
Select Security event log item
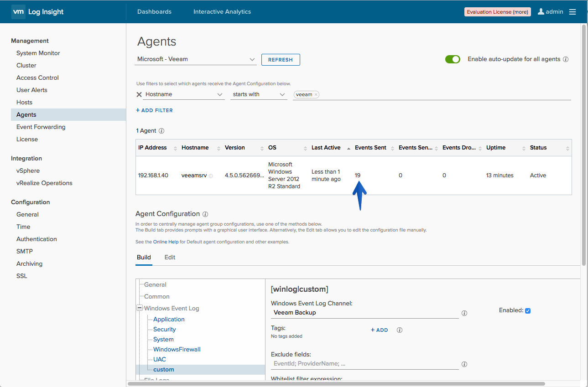coord(165,330)
